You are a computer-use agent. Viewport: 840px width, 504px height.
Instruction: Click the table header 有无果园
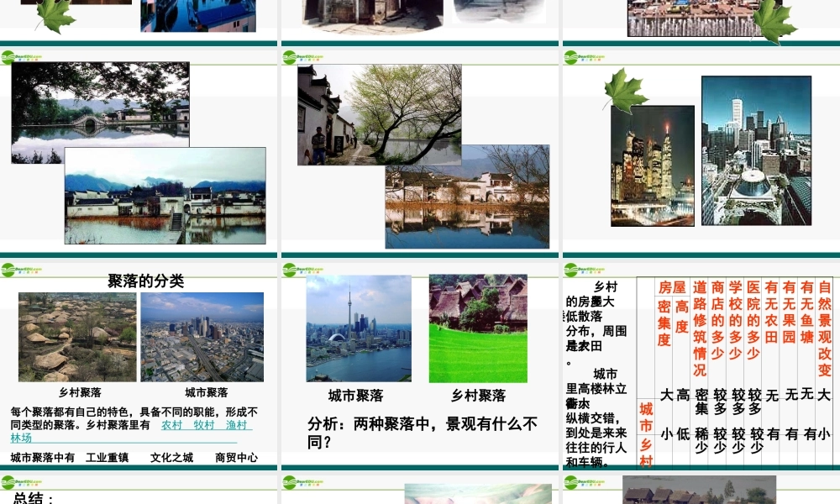tap(789, 312)
